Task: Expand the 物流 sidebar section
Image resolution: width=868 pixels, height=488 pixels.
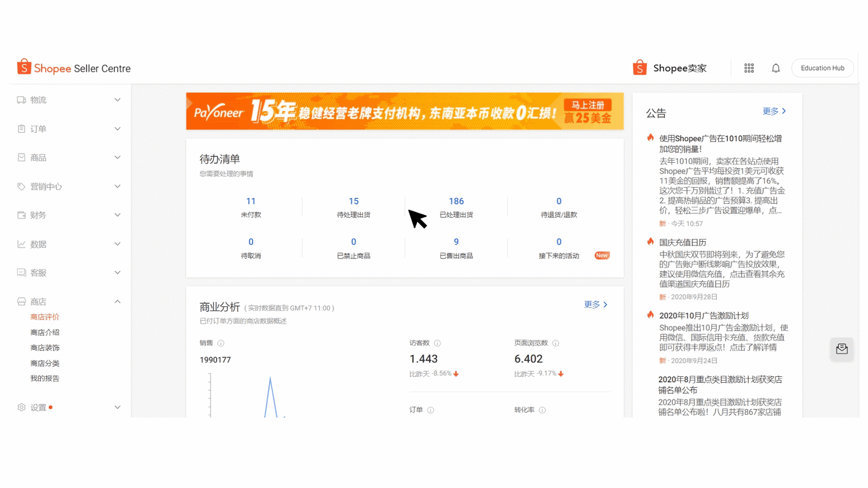Action: click(x=68, y=100)
